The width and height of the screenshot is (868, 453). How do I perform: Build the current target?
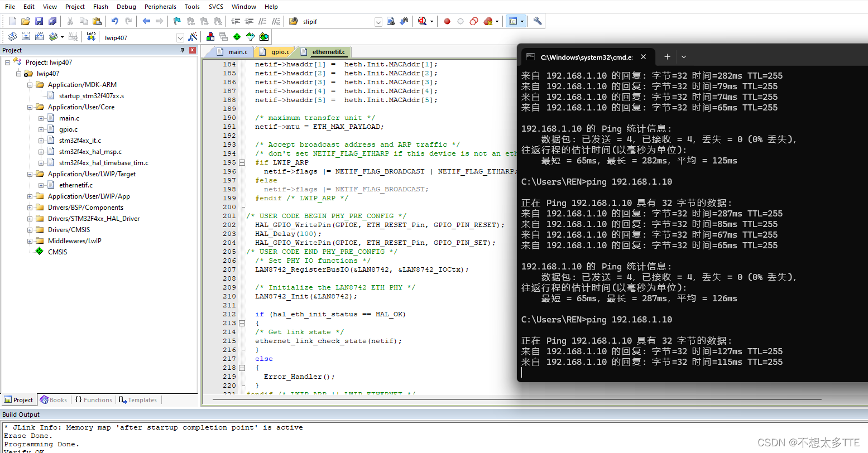26,37
